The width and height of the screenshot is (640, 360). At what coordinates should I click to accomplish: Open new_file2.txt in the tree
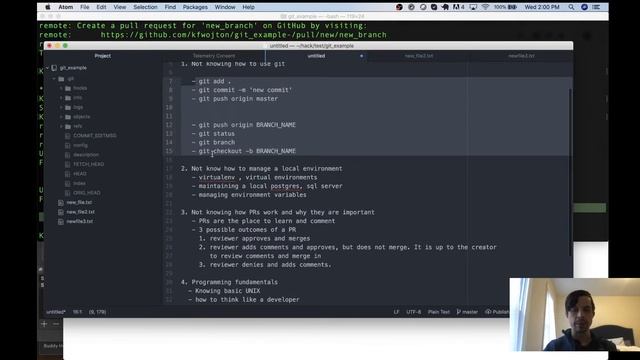pyautogui.click(x=81, y=212)
